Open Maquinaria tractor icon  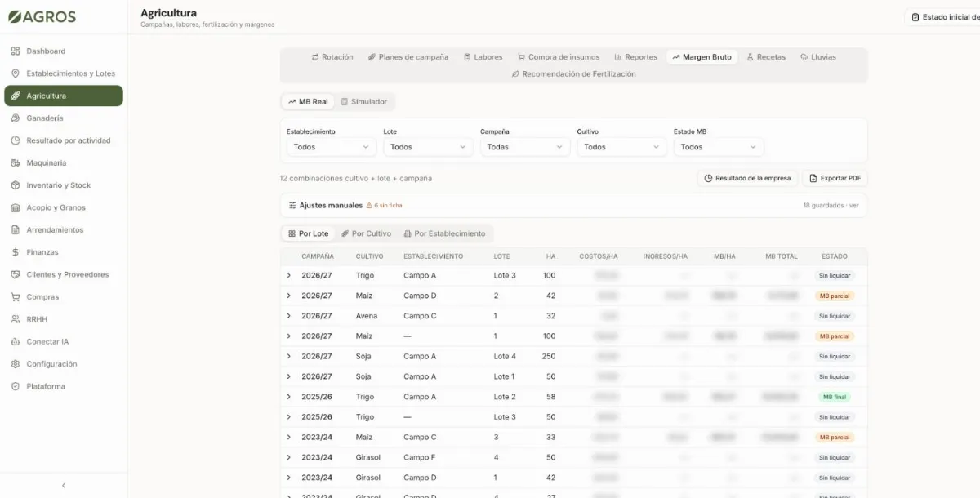(16, 163)
